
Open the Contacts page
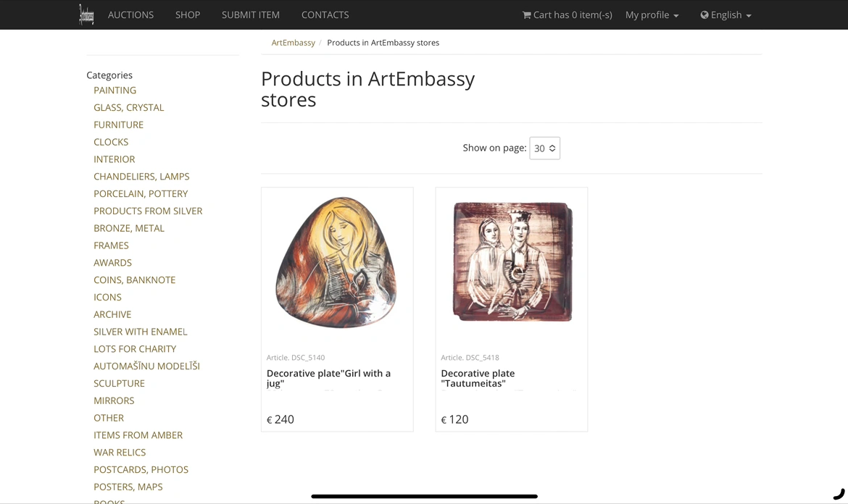(x=325, y=14)
